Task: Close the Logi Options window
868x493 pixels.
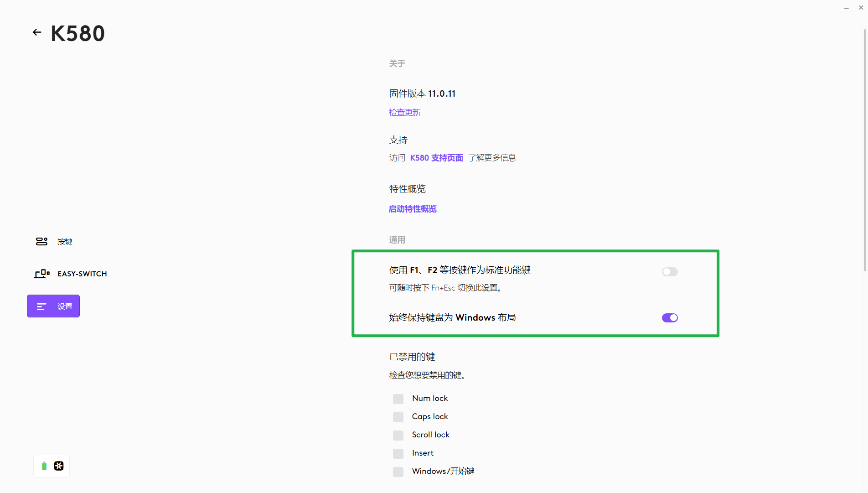Action: [861, 8]
